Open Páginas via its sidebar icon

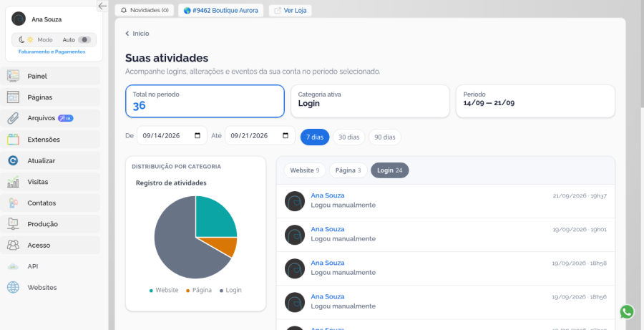coord(13,97)
